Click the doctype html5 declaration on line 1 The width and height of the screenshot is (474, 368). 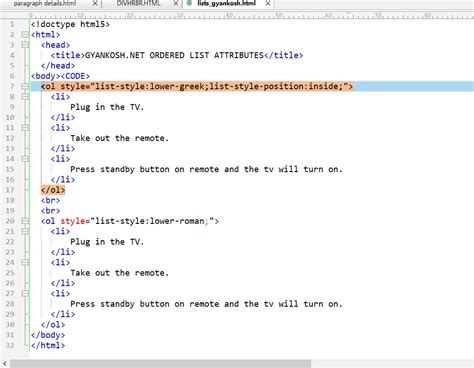tap(70, 24)
